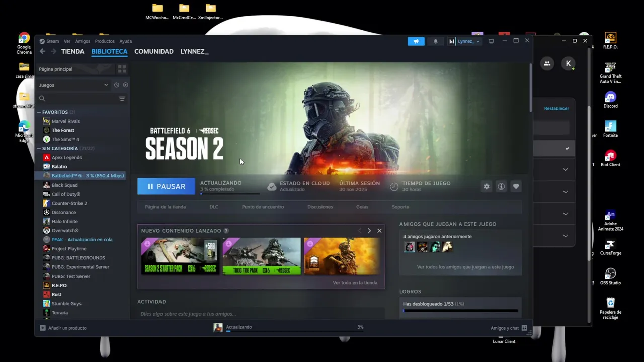Open Season 2 Starter Pack thumbnail
Viewport: 644px width, 362px height.
tap(180, 256)
